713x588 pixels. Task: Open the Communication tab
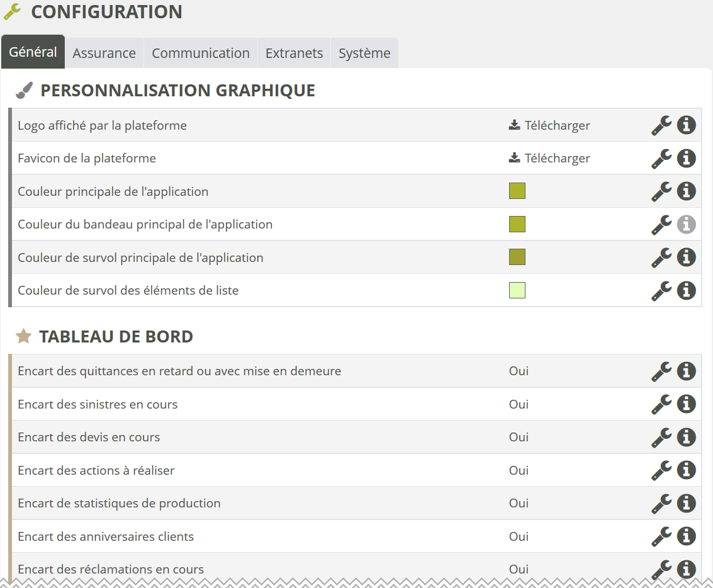pos(201,54)
